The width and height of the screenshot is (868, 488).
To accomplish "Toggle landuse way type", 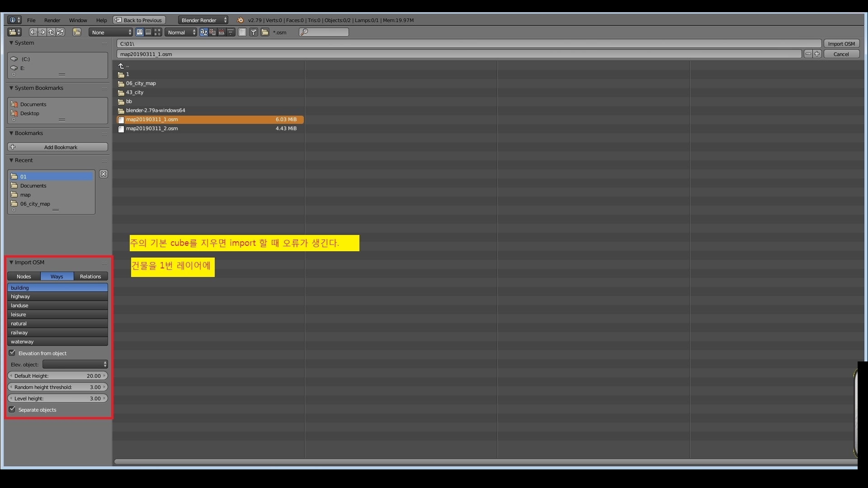I will tap(57, 305).
